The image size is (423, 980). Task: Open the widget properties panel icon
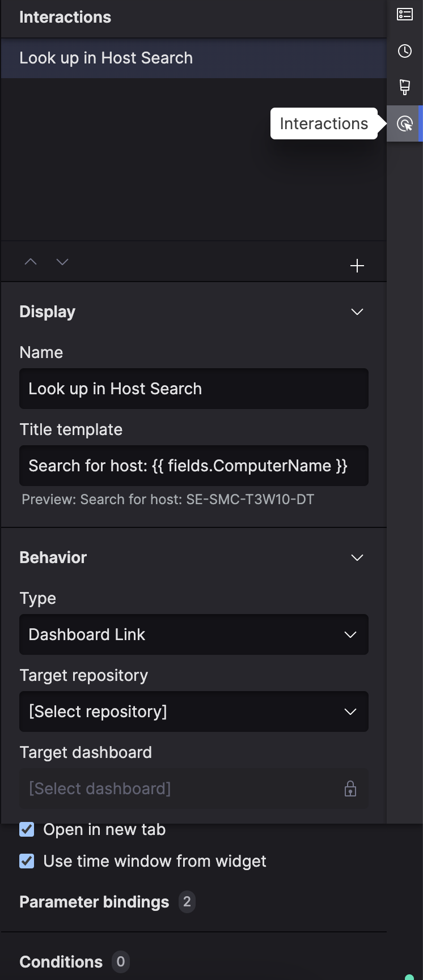tap(405, 14)
